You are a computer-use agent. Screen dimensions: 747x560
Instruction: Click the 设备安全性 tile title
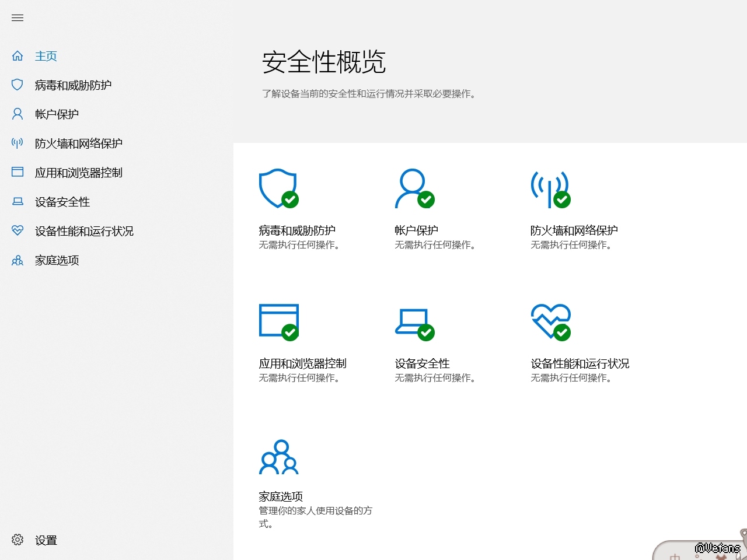click(423, 363)
